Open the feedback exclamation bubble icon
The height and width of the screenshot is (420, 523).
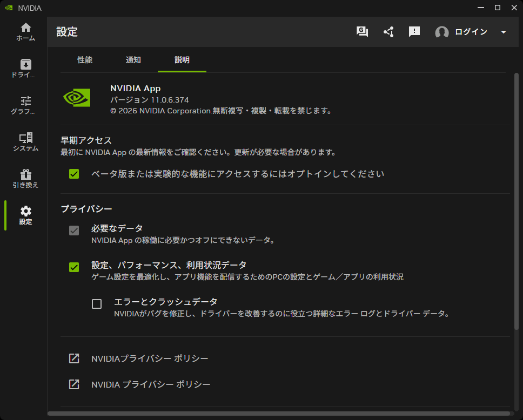click(x=414, y=32)
